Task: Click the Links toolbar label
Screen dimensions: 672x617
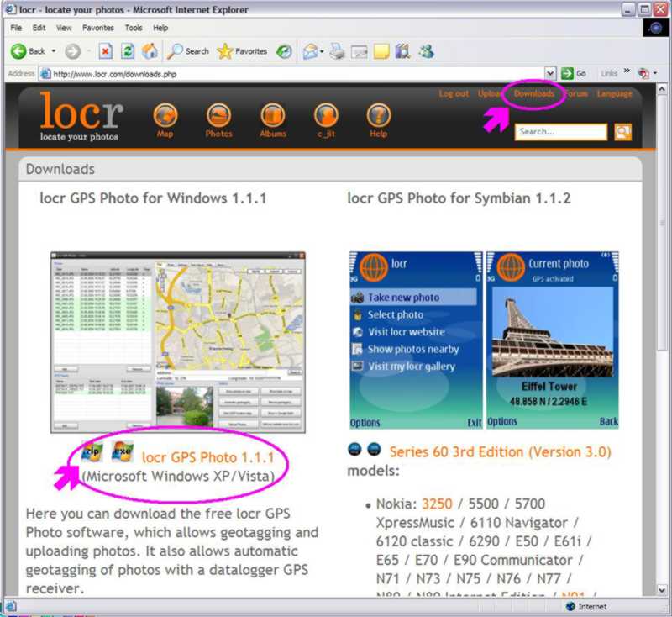Action: (x=609, y=74)
